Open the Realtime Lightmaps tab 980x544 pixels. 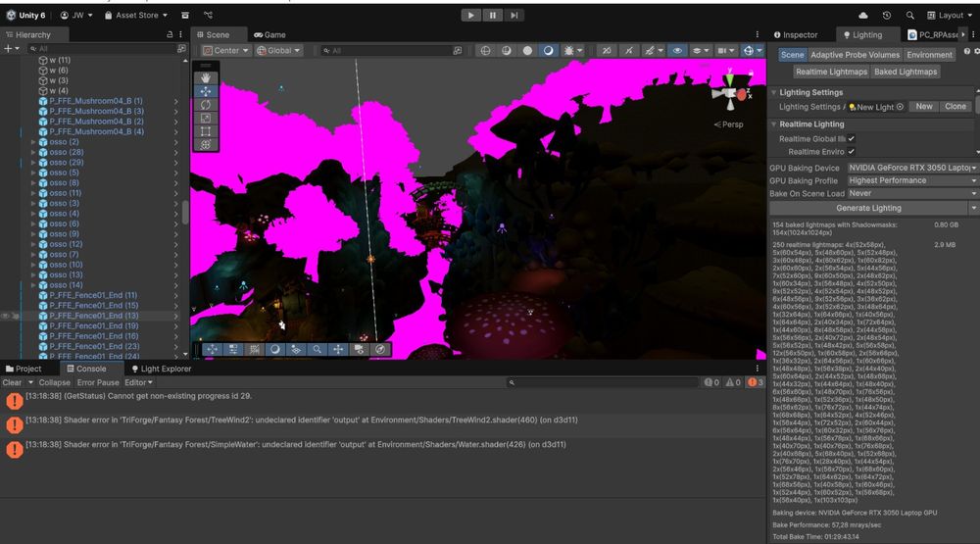[x=831, y=72]
